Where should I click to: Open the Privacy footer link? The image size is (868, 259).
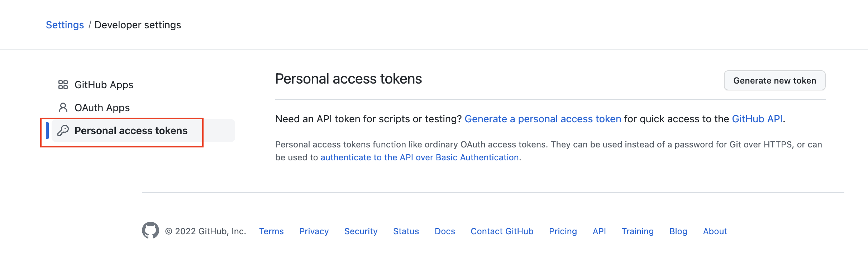point(314,231)
